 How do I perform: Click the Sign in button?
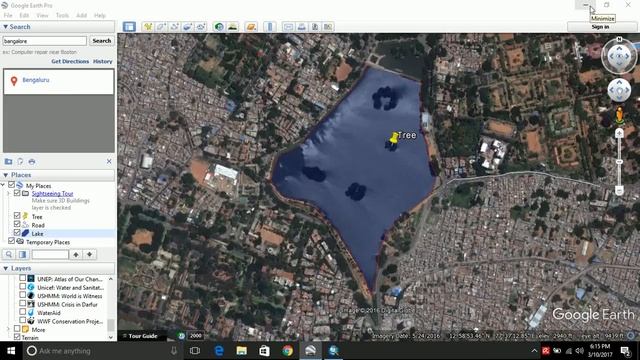(600, 27)
